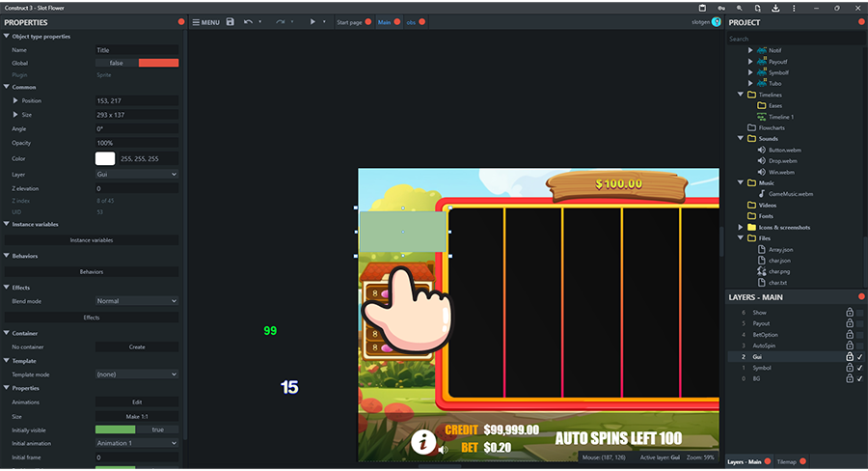Viewport: 868px width, 471px height.
Task: Click the lock icon on Show layer
Action: pyautogui.click(x=849, y=313)
